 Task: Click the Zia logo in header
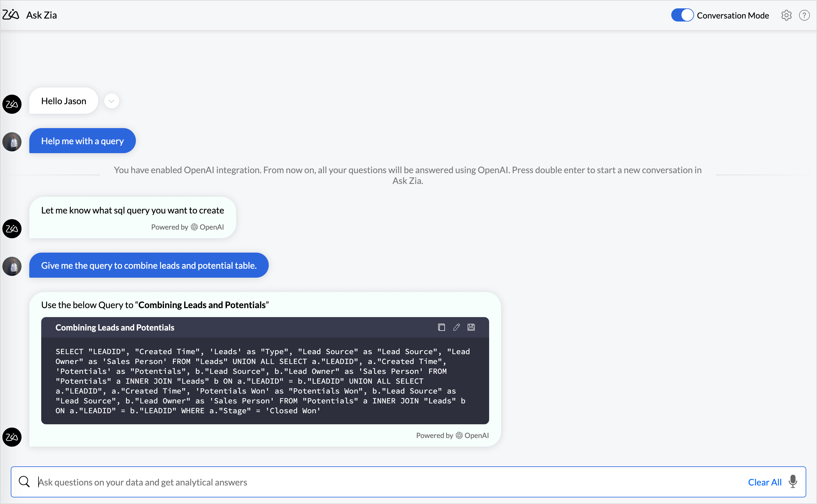tap(11, 15)
